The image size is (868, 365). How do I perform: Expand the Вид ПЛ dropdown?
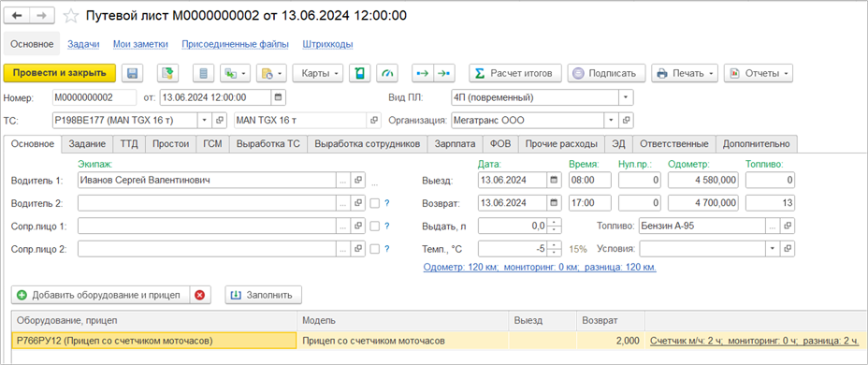[626, 98]
